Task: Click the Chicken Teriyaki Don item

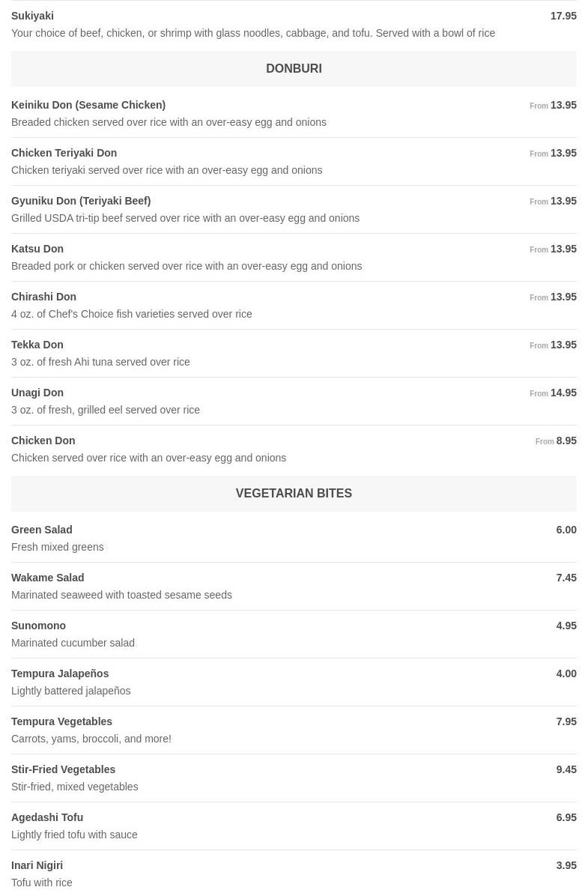Action: (x=64, y=153)
